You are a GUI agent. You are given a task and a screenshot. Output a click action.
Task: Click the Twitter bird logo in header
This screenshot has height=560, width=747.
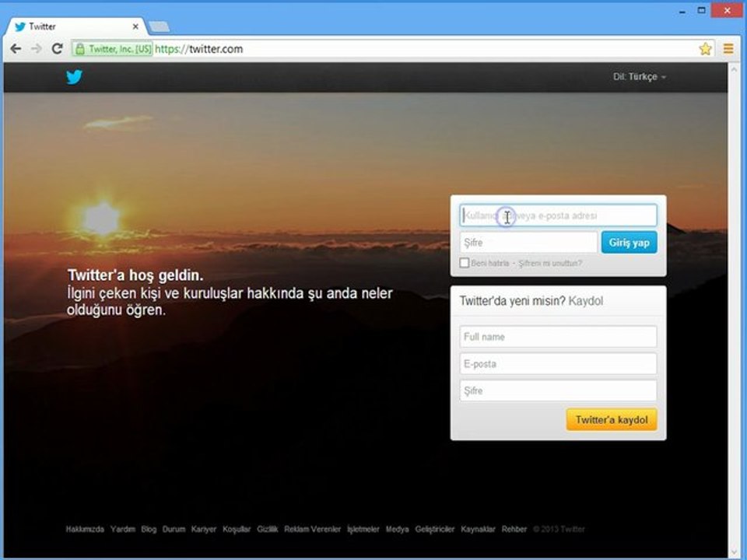[x=75, y=77]
